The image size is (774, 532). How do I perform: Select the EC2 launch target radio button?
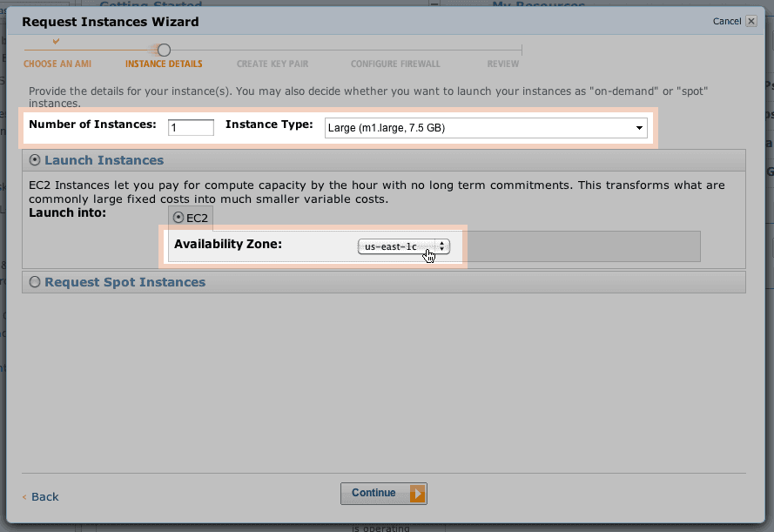pos(178,218)
